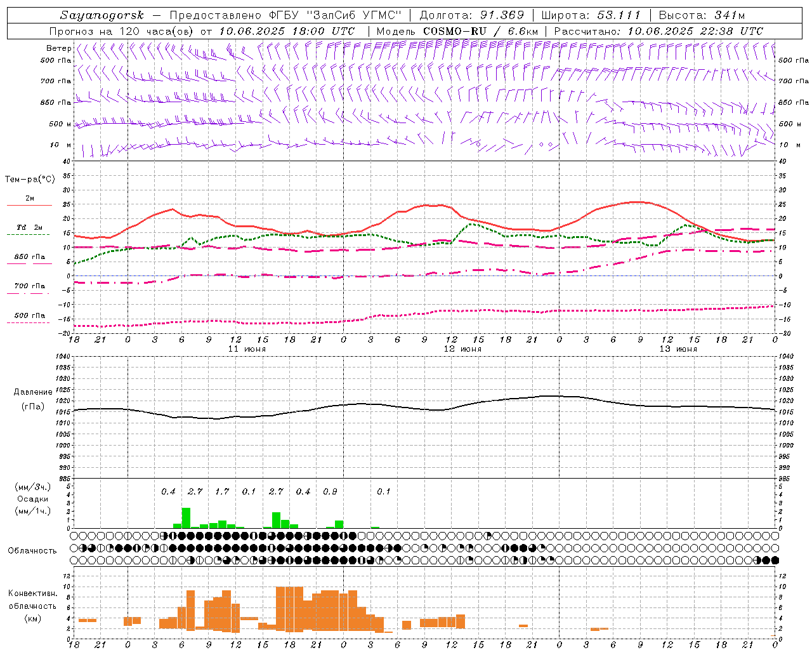Select the 'Широта: 53.111' latitude value
Screen dimensions: 812x650
(591, 15)
